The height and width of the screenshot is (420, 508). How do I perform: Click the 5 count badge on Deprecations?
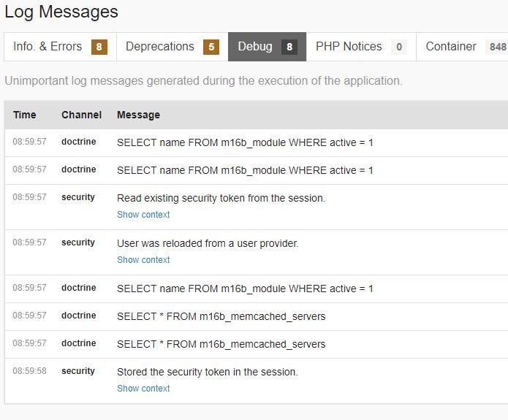click(x=211, y=47)
